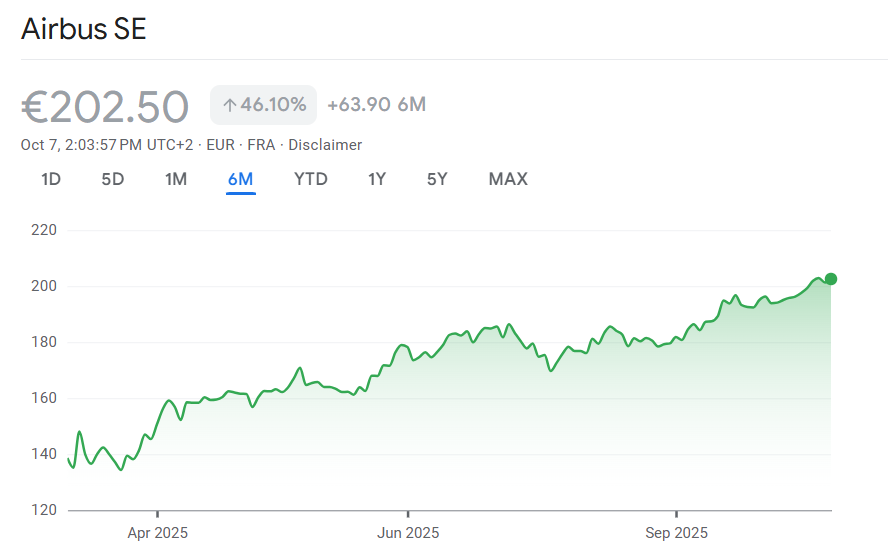Display the MAX time range
The image size is (888, 555).
[508, 180]
